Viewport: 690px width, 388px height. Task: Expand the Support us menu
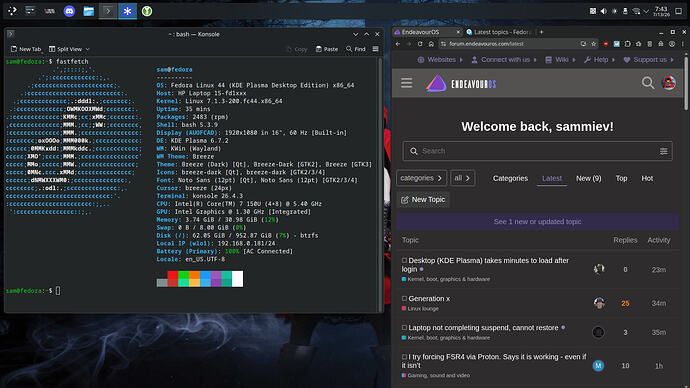click(649, 60)
